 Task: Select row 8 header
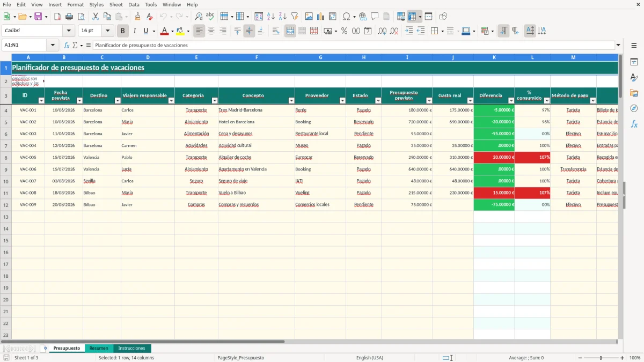6,157
